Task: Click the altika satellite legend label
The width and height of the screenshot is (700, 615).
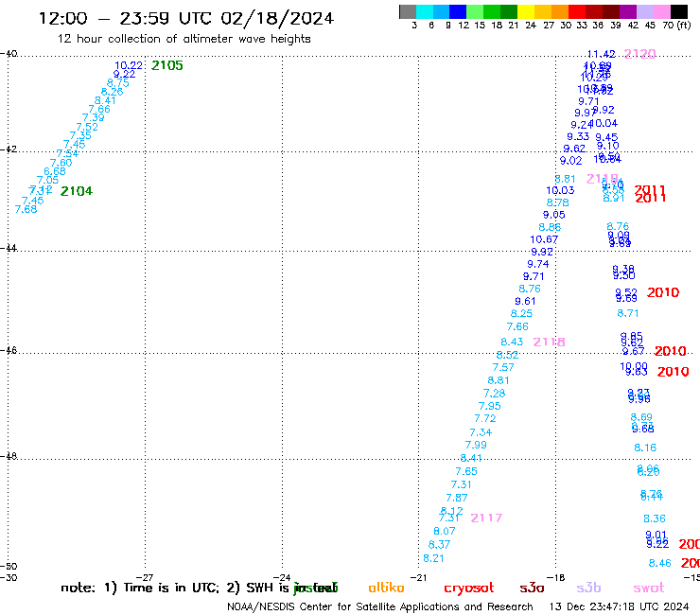Action: (386, 588)
